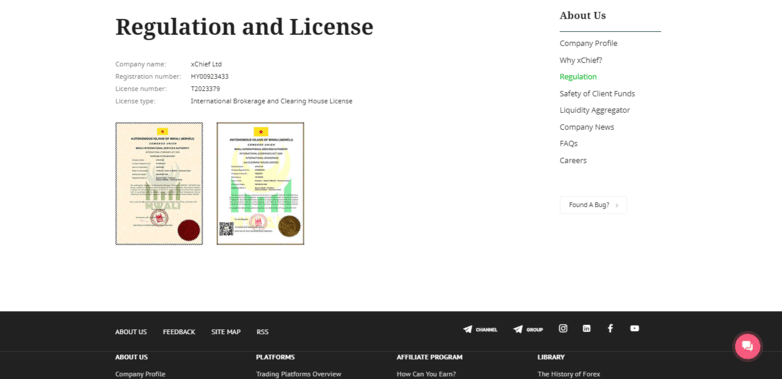The image size is (782, 379).
Task: Click FEEDBACK in the footer menu
Action: 179,332
